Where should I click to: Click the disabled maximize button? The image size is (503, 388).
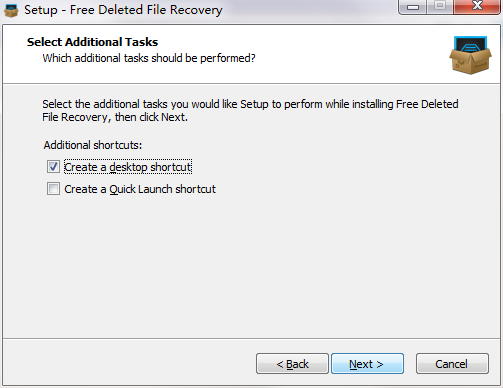440,7
